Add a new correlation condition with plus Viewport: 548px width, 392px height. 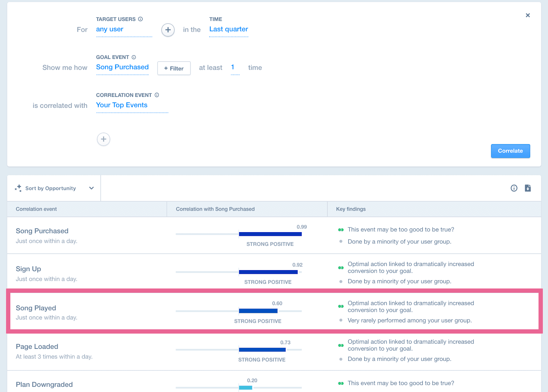[x=103, y=139]
